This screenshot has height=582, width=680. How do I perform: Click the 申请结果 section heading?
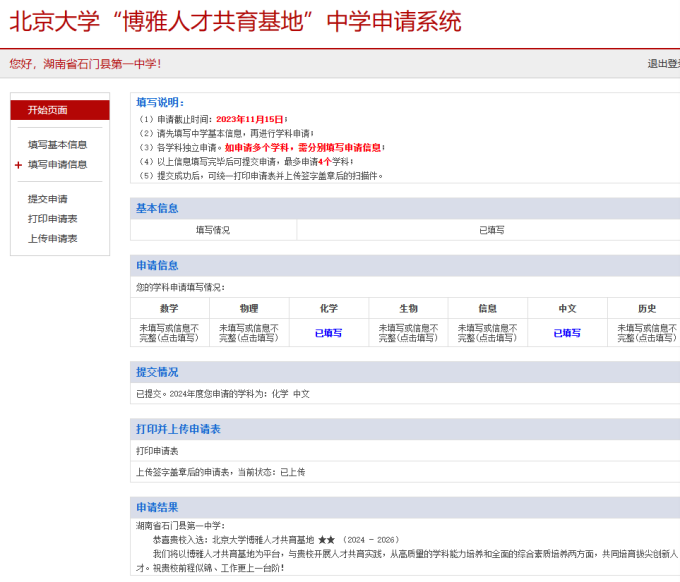click(x=157, y=508)
